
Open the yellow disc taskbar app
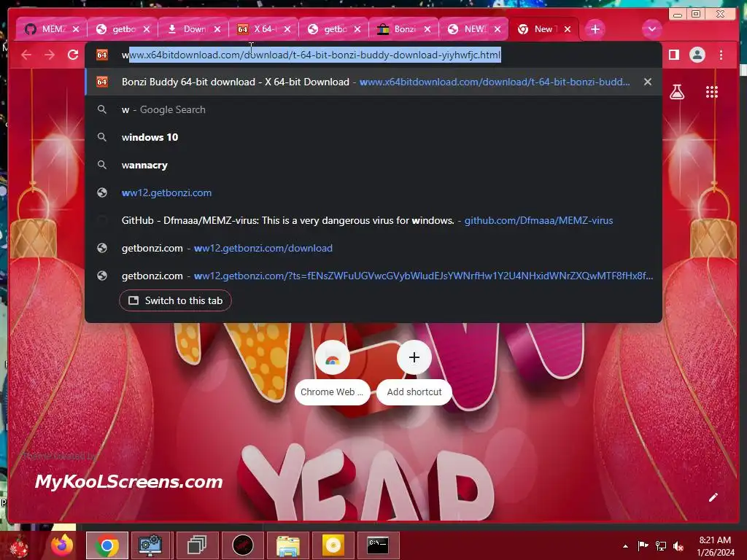pos(333,545)
